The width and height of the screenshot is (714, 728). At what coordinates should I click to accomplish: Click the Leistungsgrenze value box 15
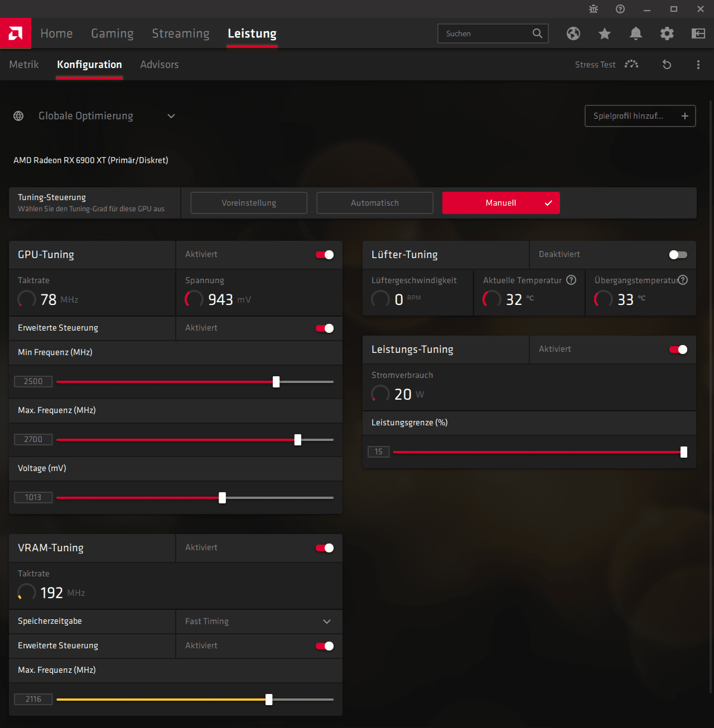point(379,452)
